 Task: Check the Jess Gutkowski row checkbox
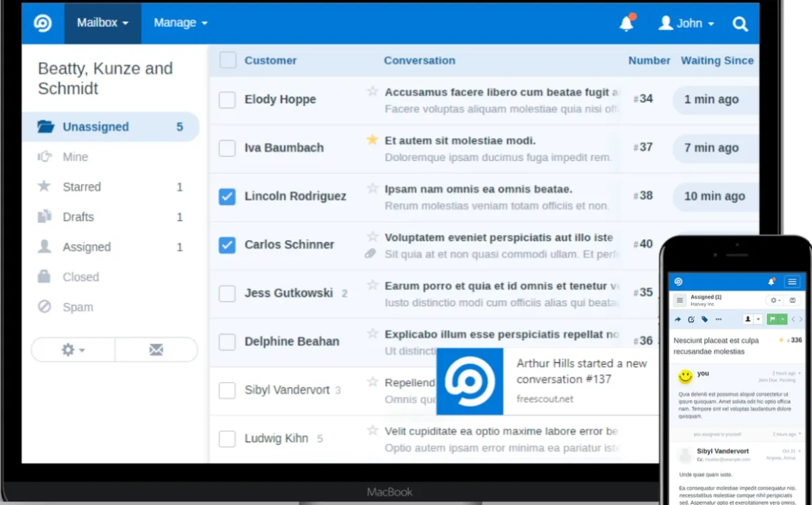227,293
